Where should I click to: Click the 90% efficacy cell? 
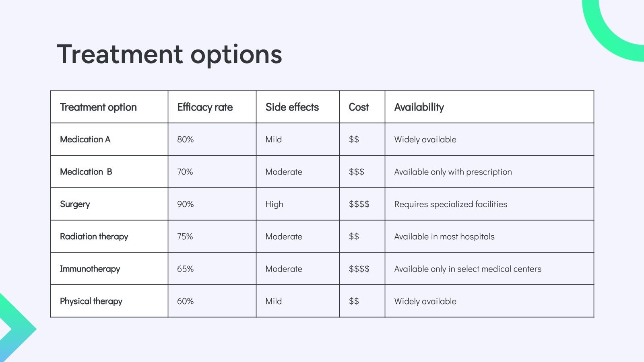click(x=186, y=204)
